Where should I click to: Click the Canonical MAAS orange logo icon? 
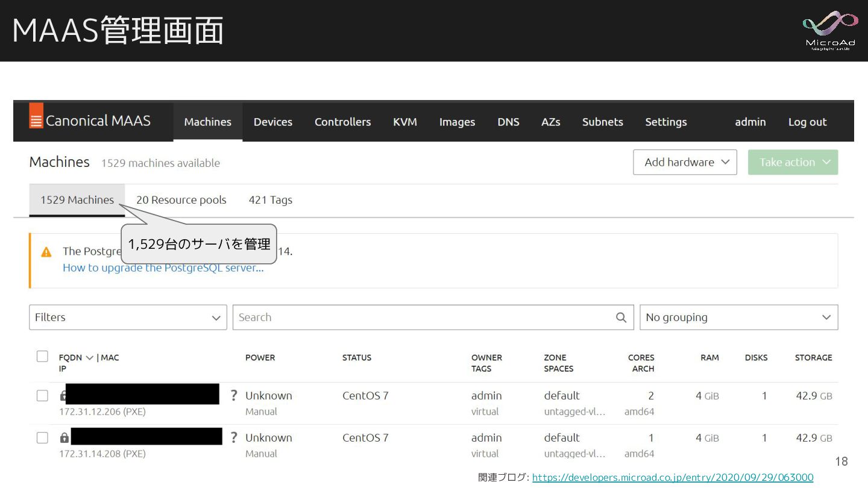(x=36, y=116)
